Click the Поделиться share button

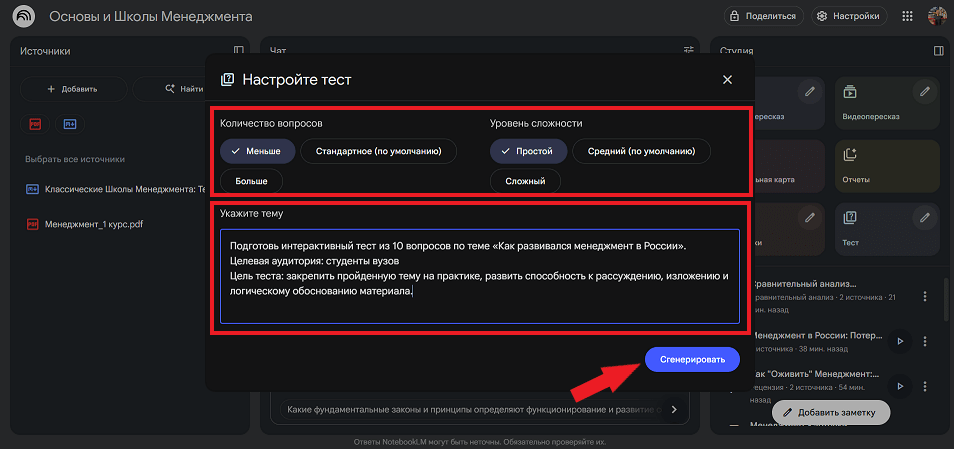pyautogui.click(x=763, y=16)
